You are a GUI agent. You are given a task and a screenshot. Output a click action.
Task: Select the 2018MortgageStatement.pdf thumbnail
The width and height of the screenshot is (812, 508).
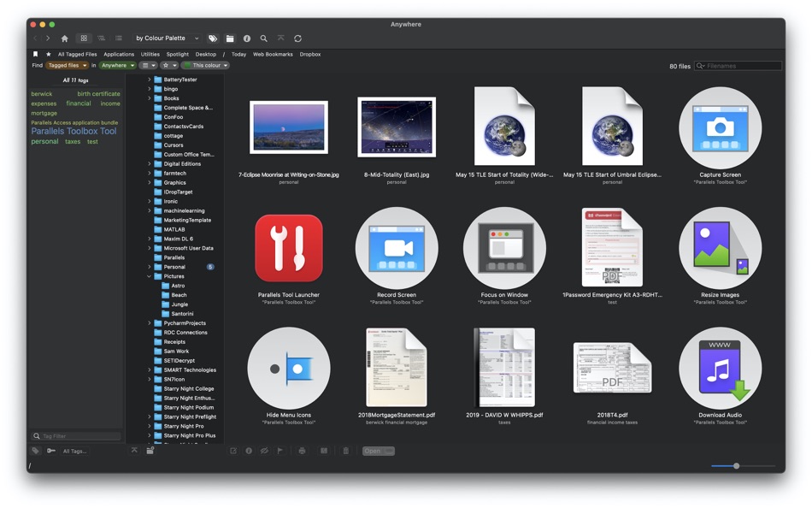click(x=397, y=368)
